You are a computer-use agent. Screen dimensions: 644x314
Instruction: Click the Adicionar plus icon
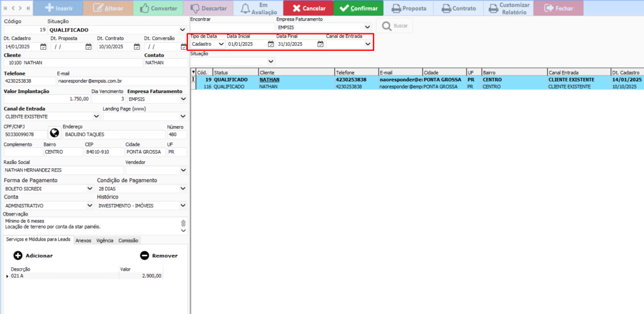[18, 256]
